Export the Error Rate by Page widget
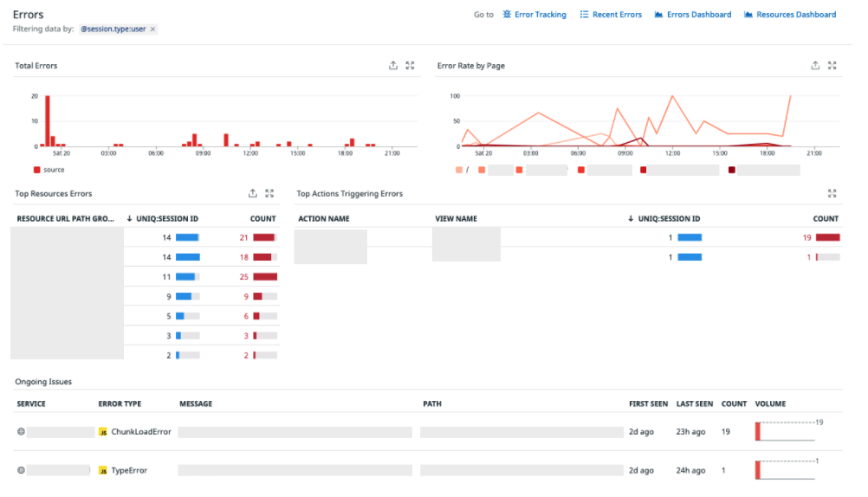868x497 pixels. [815, 65]
